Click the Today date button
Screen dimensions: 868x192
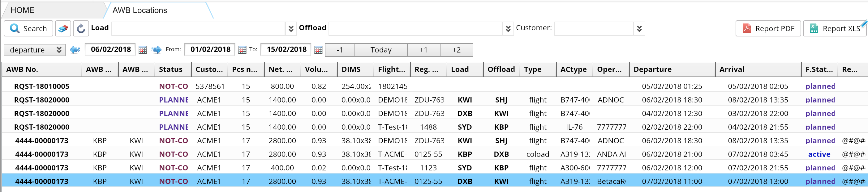pyautogui.click(x=381, y=50)
